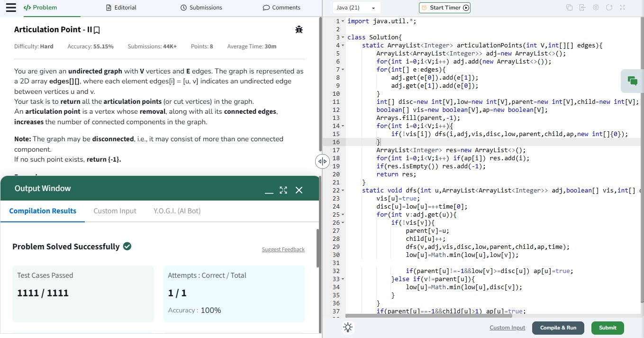Image resolution: width=644 pixels, height=338 pixels.
Task: Click the panel divider resize handle
Action: 322,161
